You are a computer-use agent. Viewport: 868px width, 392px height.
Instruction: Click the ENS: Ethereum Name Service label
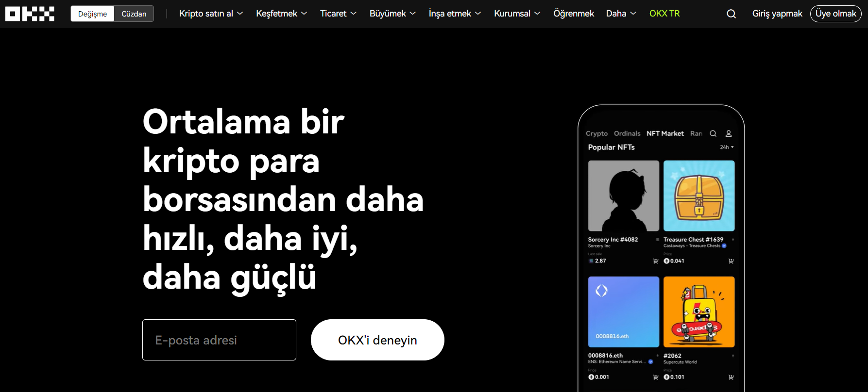617,362
